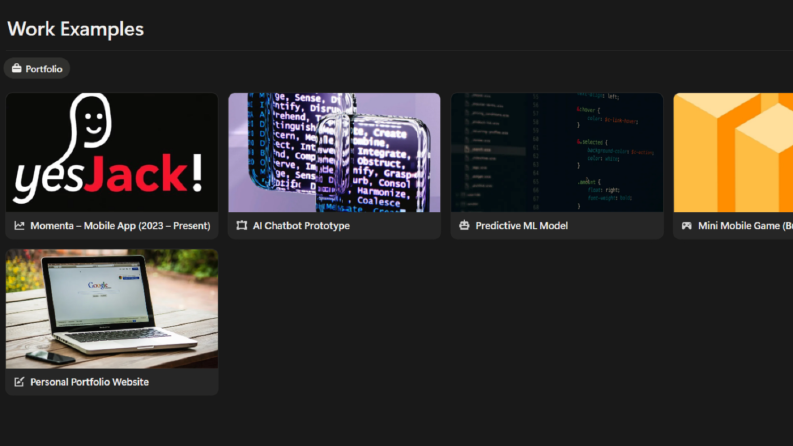Open the Portfolio view tab
The image size is (793, 446).
pyautogui.click(x=37, y=68)
